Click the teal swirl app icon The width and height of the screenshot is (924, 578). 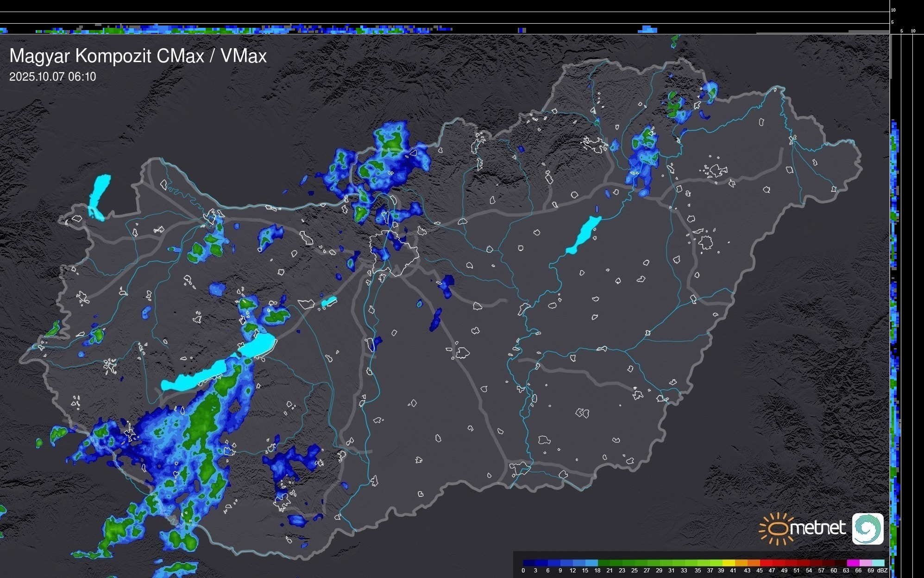click(868, 529)
